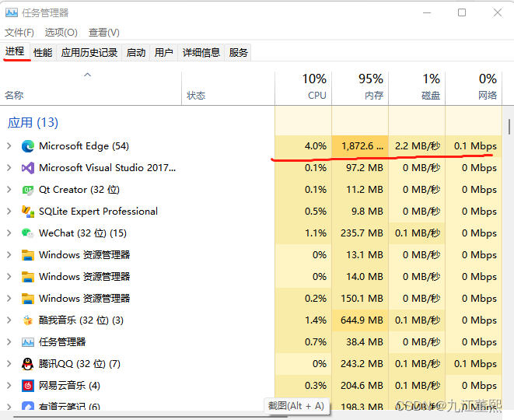Viewport: 514px width, 420px height.
Task: Click the Visual Studio 2017 icon
Action: click(28, 168)
